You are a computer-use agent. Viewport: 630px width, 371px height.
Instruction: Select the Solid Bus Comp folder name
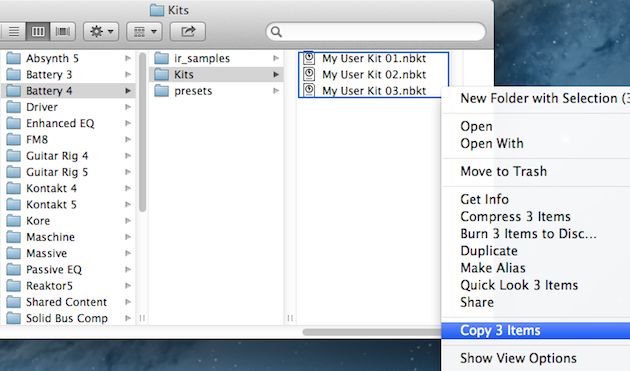point(67,318)
